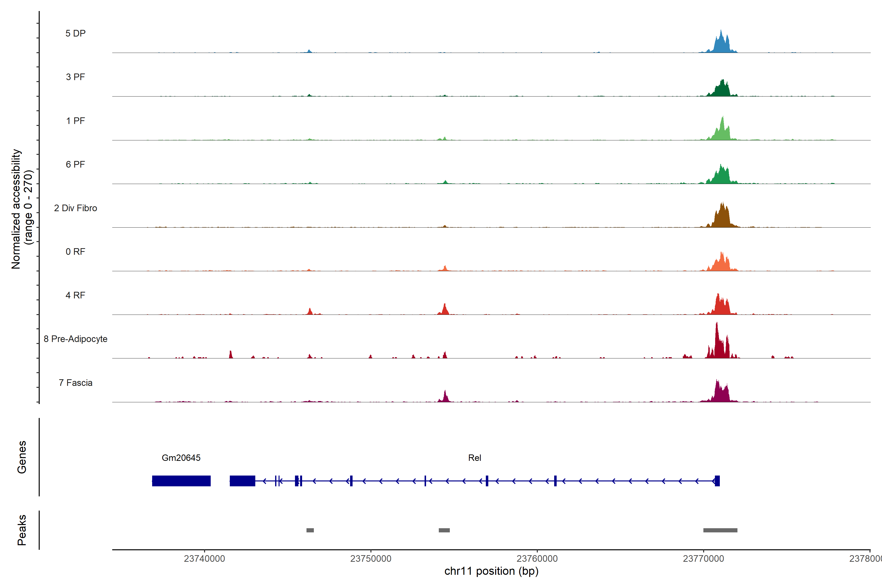Click the 1 PF track label
This screenshot has height=588, width=882.
75,121
